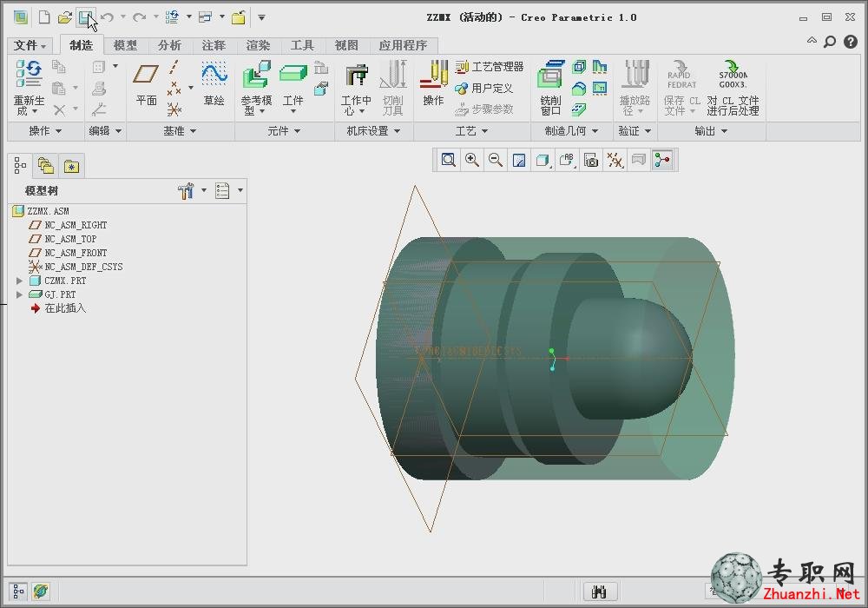Select the Model Tree navigator tab
868x608 pixels.
[21, 166]
